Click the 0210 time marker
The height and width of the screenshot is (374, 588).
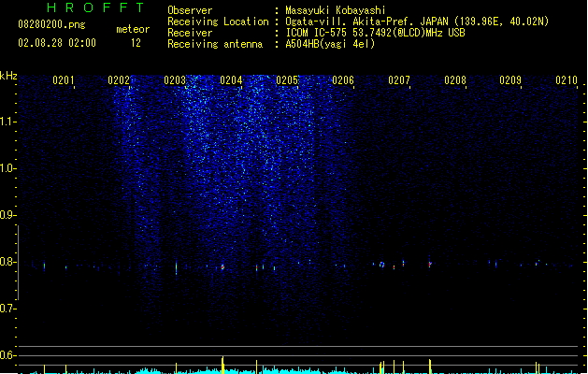[x=566, y=80]
